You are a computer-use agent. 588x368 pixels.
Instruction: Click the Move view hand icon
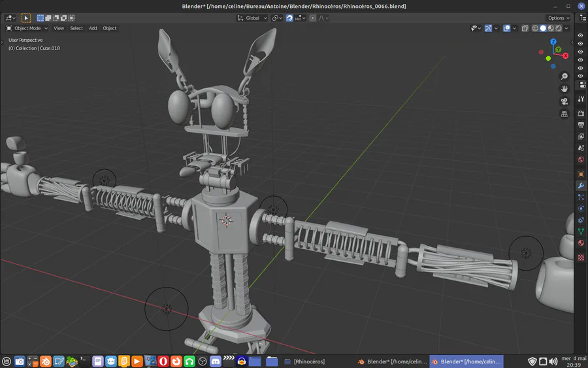point(564,89)
